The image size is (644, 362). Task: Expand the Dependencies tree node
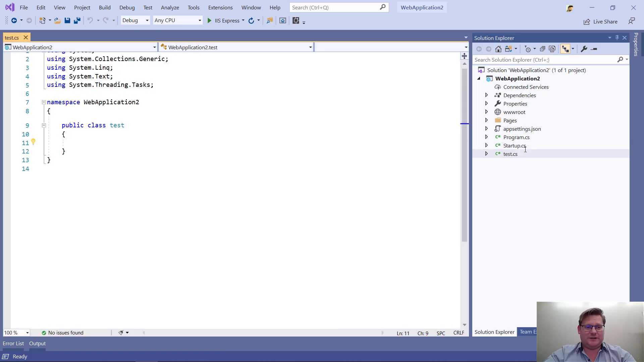(x=486, y=95)
